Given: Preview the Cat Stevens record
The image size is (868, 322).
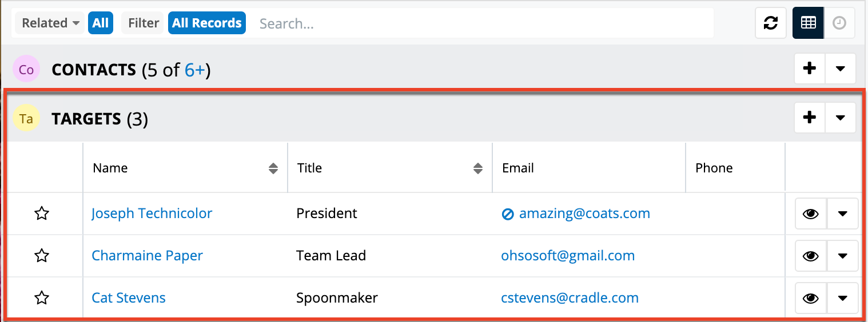Looking at the screenshot, I should click(x=811, y=298).
